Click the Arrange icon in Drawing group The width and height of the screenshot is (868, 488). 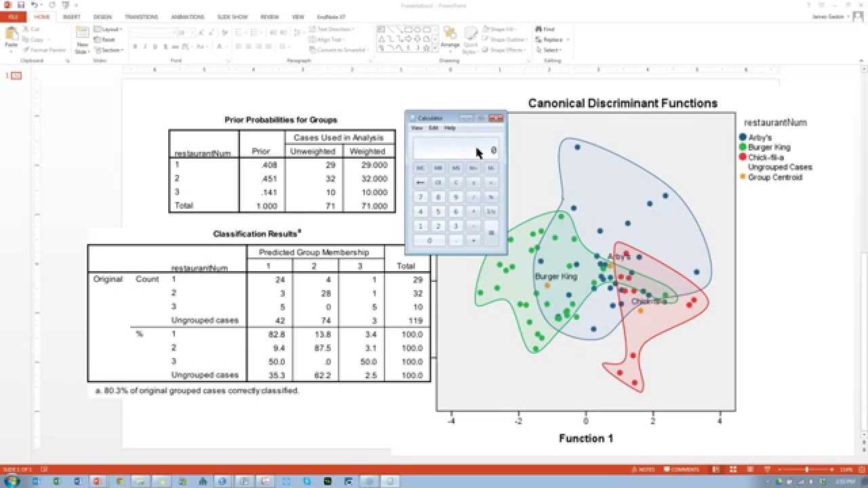tap(450, 33)
